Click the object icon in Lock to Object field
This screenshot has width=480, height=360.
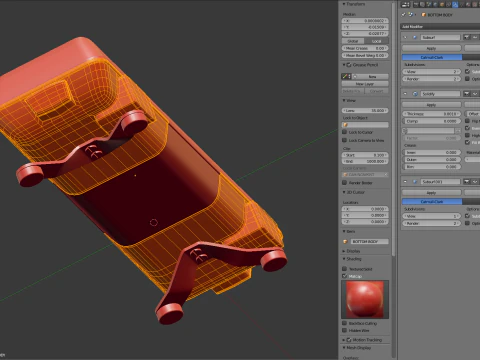click(x=346, y=125)
